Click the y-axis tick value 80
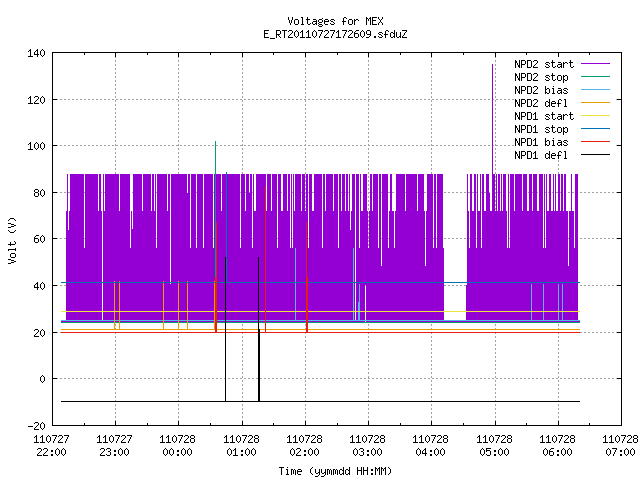This screenshot has width=640, height=480. pyautogui.click(x=39, y=193)
